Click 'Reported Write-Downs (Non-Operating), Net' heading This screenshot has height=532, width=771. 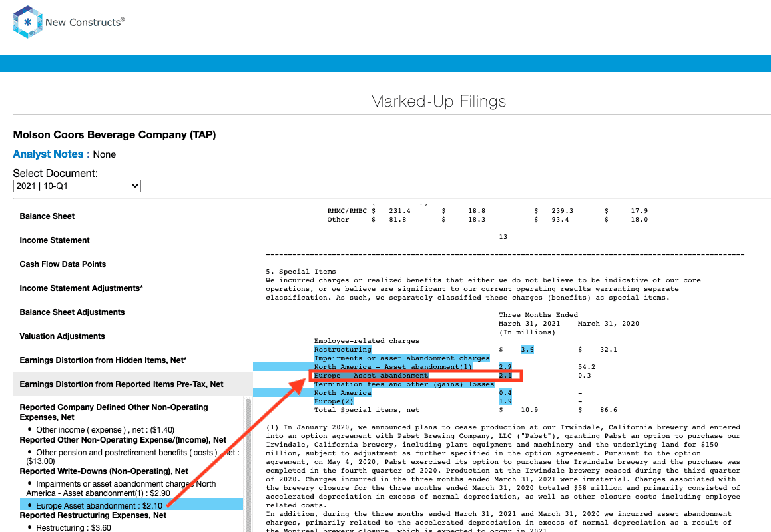tap(104, 471)
